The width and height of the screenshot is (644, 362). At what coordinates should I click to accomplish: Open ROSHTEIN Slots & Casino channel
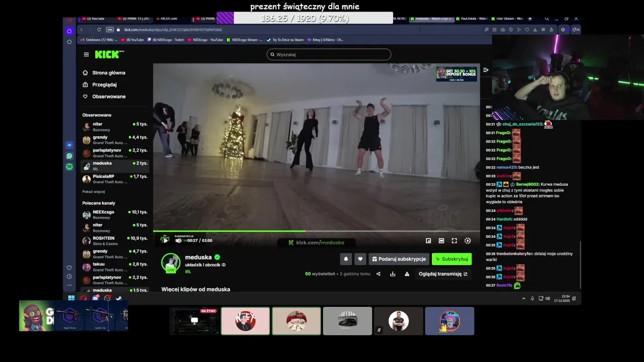(x=115, y=241)
